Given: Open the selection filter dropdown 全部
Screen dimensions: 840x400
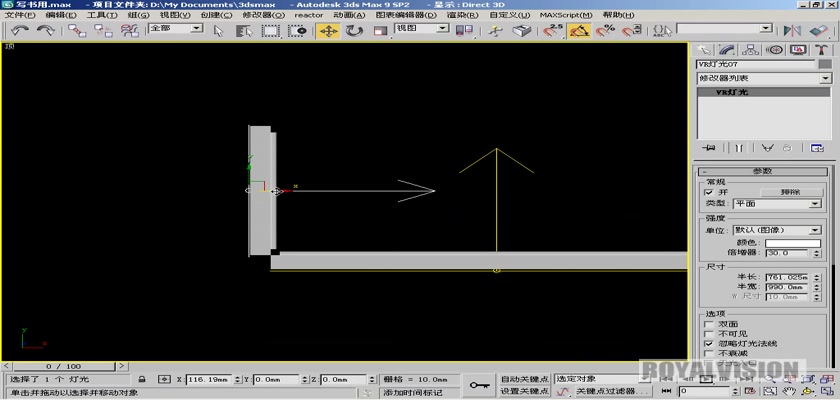Looking at the screenshot, I should tap(175, 28).
